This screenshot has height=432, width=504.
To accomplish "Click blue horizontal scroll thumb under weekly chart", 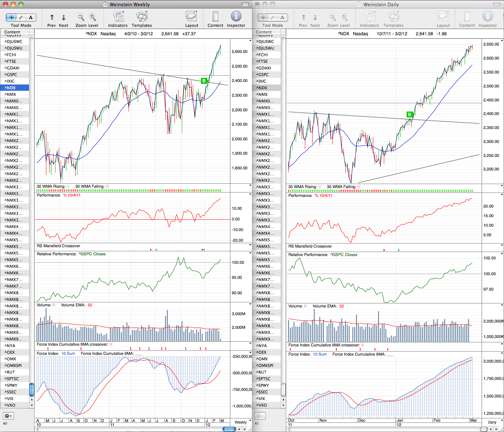I will tap(229, 429).
